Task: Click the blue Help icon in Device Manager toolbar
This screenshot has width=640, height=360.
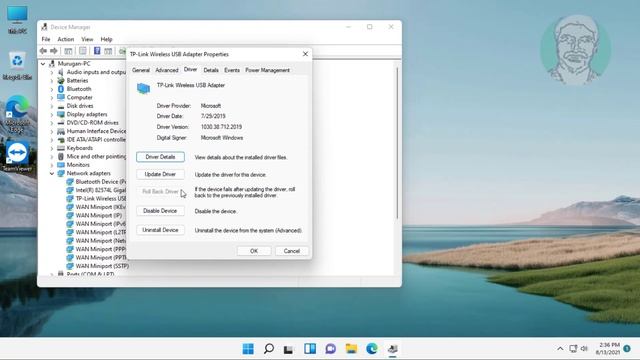Action: click(97, 51)
